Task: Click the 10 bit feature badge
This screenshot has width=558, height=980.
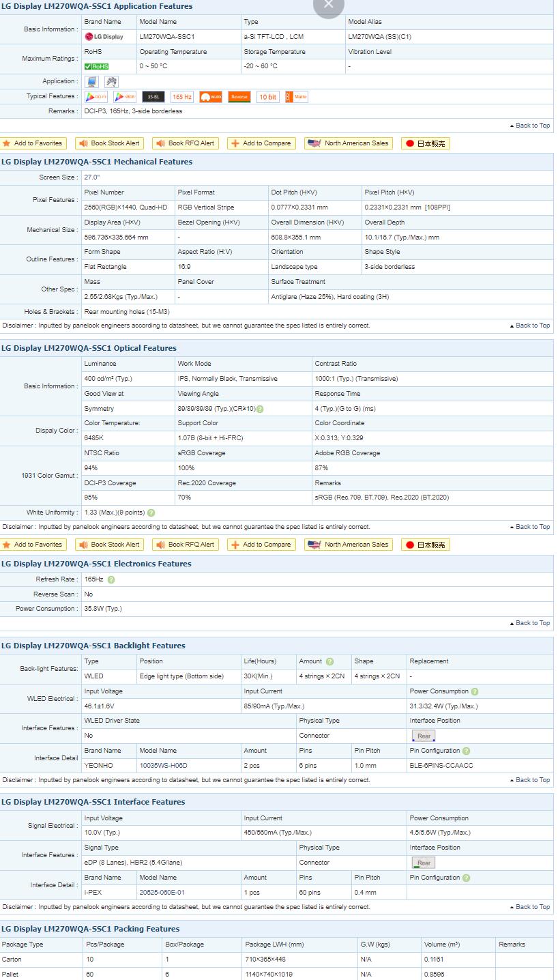Action: point(267,97)
